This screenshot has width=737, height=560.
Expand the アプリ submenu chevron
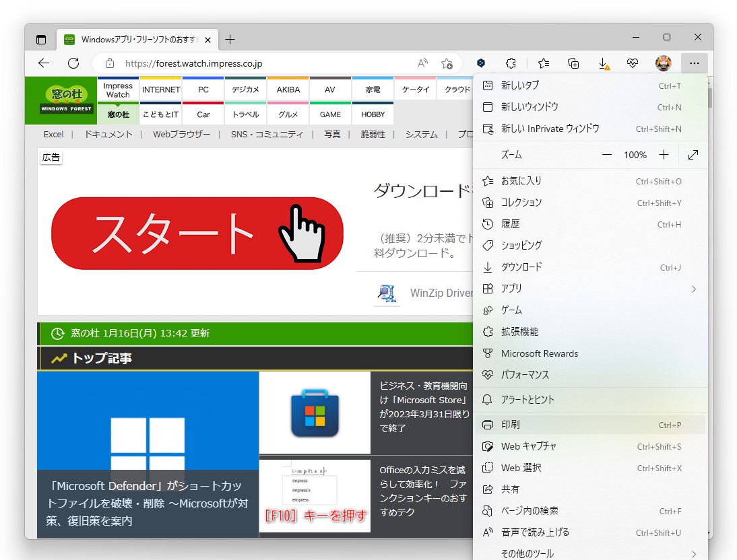(x=694, y=289)
